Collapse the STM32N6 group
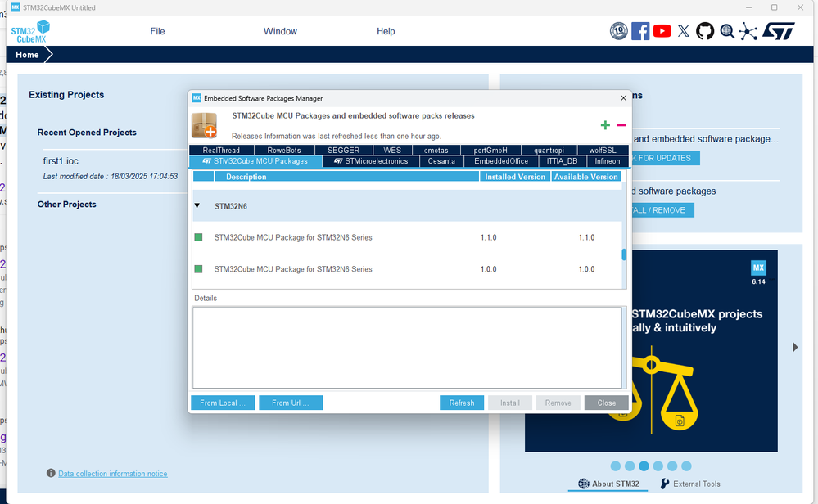The height and width of the screenshot is (504, 818). pos(197,206)
